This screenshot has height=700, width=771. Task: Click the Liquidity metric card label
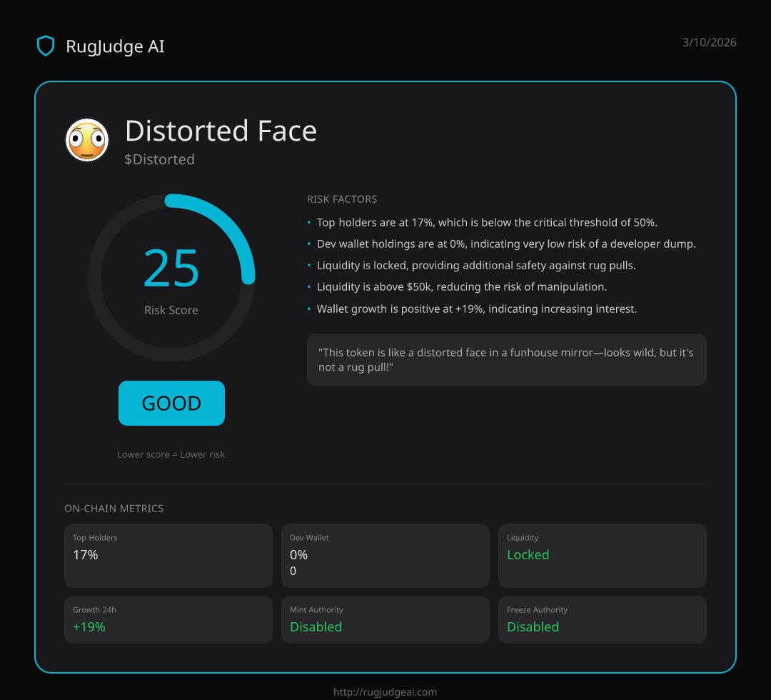[522, 538]
